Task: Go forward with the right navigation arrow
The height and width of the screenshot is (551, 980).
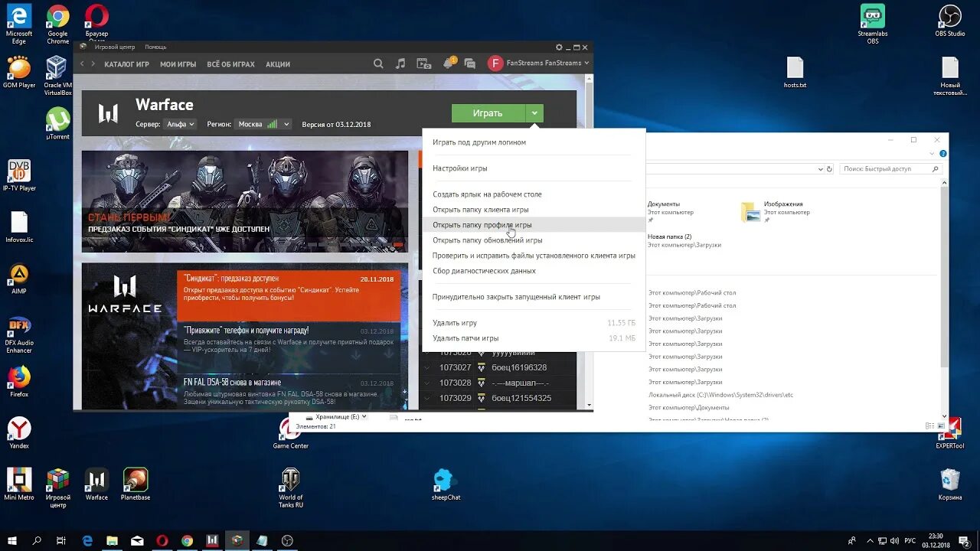Action: click(93, 64)
